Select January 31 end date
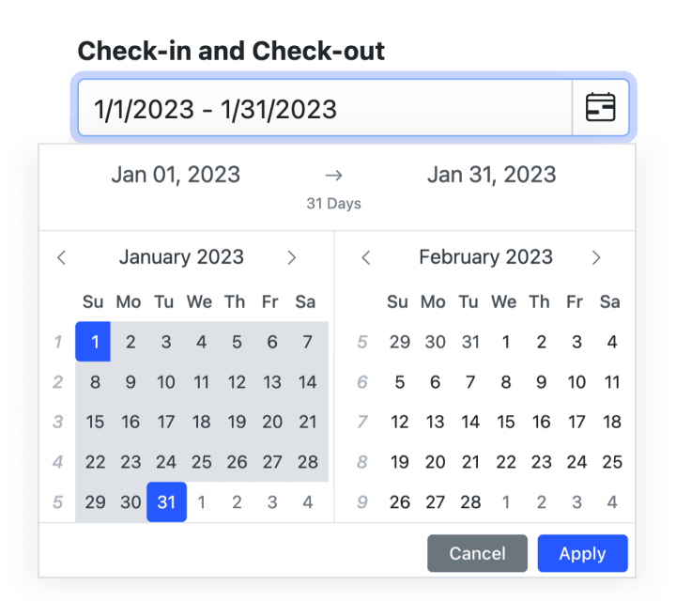The image size is (676, 616). point(166,502)
